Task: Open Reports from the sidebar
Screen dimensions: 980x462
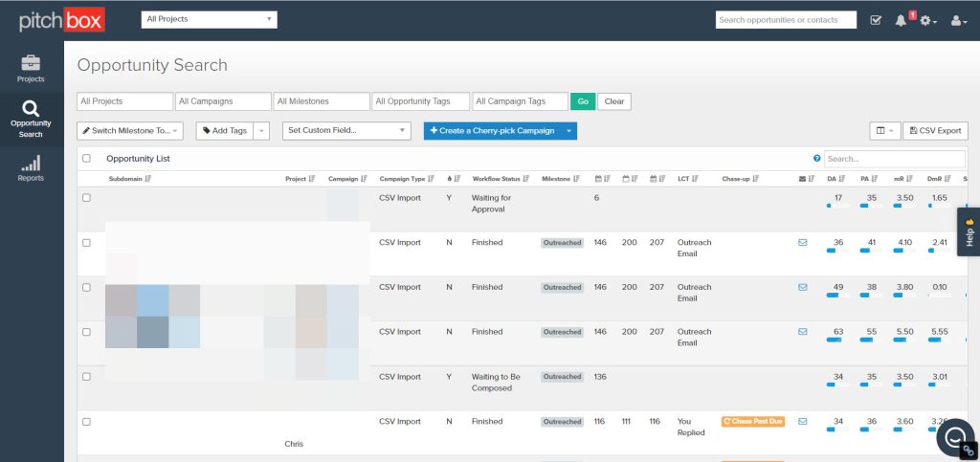Action: (x=31, y=168)
